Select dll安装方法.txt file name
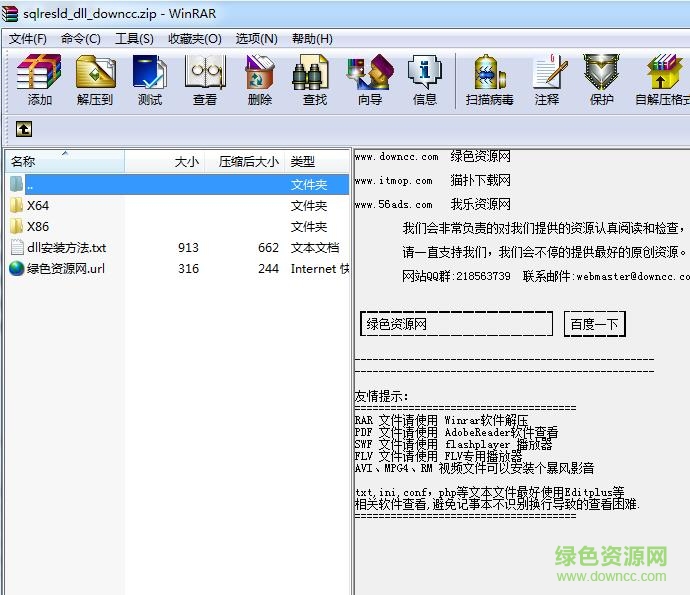Image resolution: width=690 pixels, height=595 pixels. [x=66, y=248]
